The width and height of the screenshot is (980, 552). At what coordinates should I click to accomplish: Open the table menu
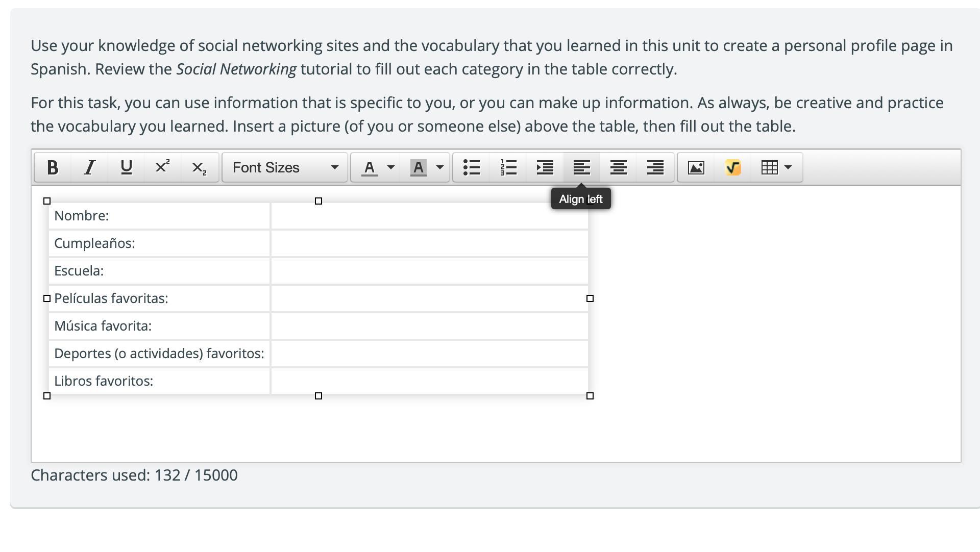pos(776,168)
